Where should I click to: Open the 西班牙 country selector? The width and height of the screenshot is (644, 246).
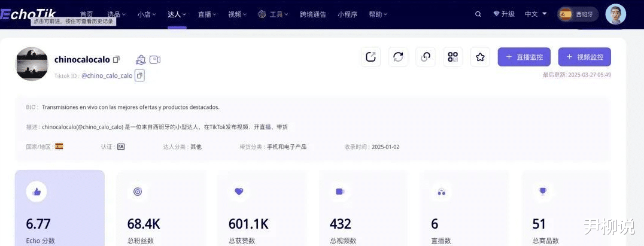tap(578, 14)
